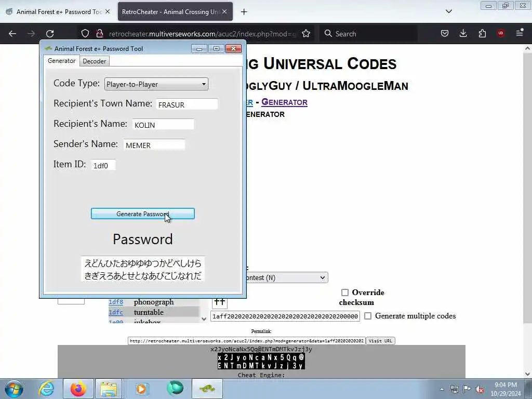Launch Internet Explorer from the taskbar
Image resolution: width=532 pixels, height=399 pixels.
click(46, 389)
